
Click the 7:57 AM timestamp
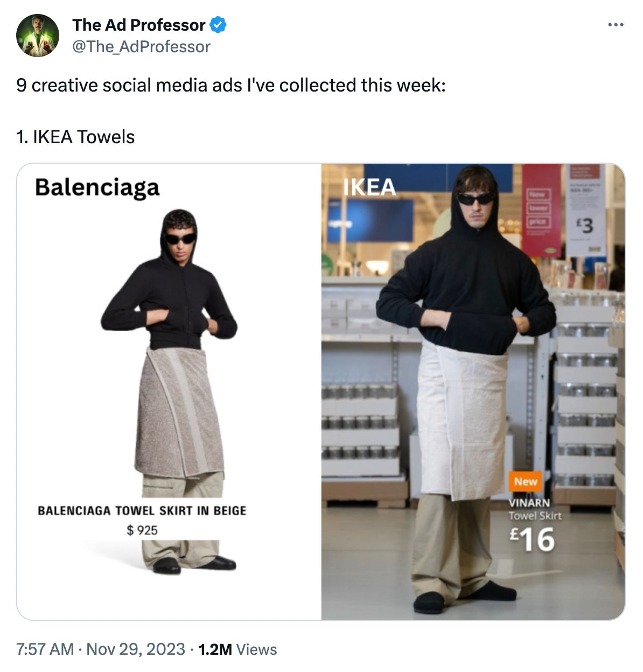point(45,649)
